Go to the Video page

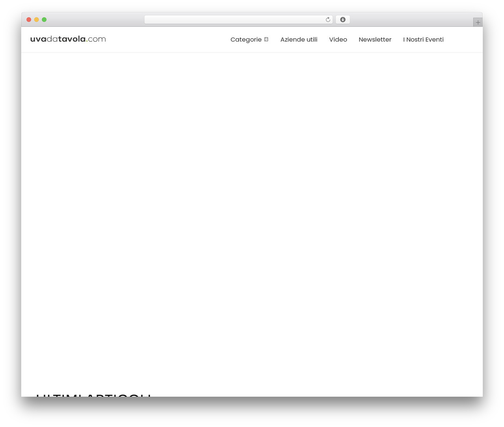pyautogui.click(x=338, y=39)
